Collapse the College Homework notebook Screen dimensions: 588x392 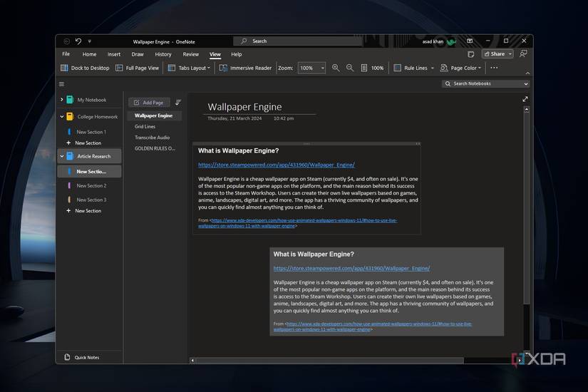pyautogui.click(x=61, y=117)
